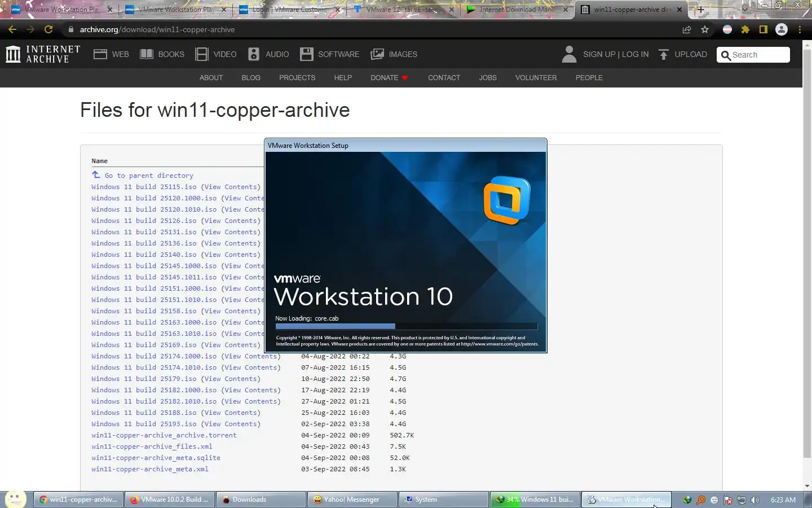The width and height of the screenshot is (812, 508).
Task: Click the Windows Start orb
Action: point(15,500)
